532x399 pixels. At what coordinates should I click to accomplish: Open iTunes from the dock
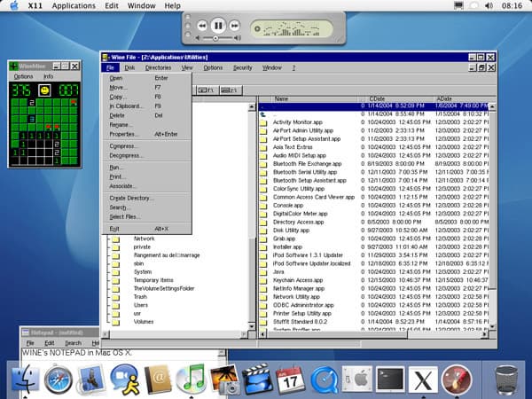[191, 379]
